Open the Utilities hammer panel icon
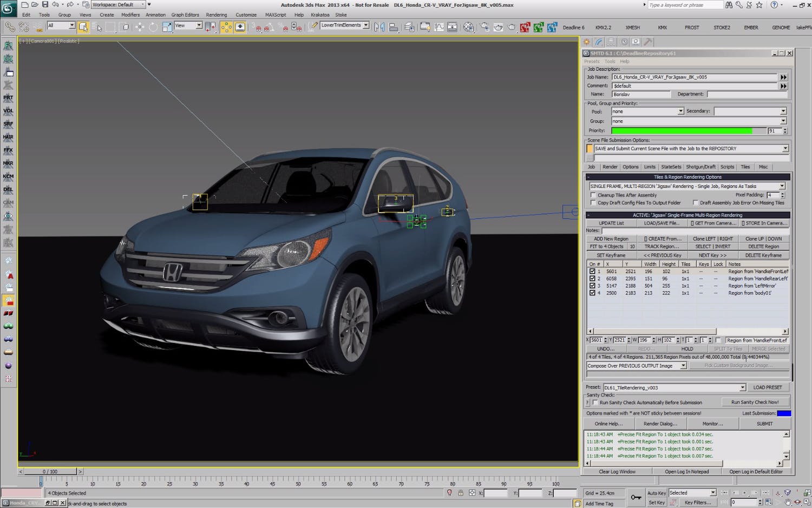 click(x=647, y=42)
